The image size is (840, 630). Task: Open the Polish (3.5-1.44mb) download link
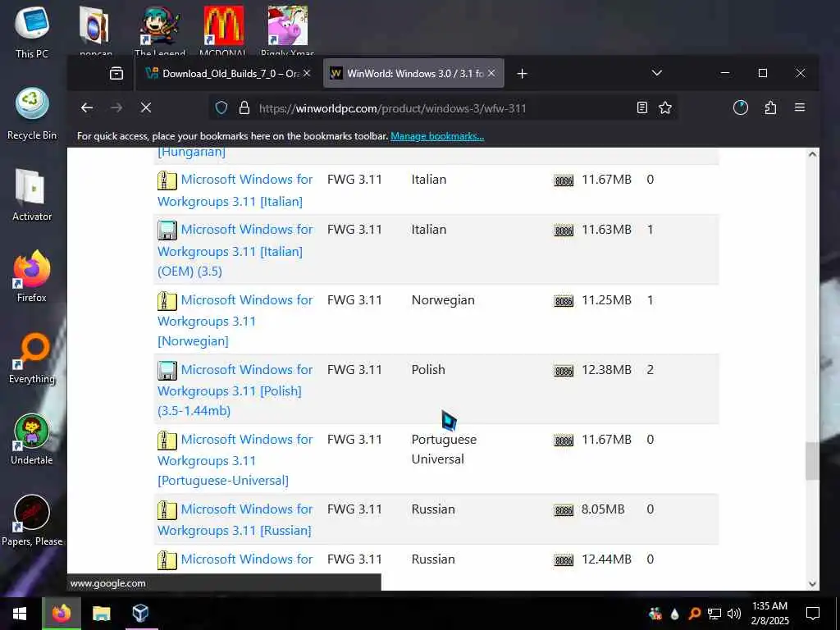click(x=235, y=390)
